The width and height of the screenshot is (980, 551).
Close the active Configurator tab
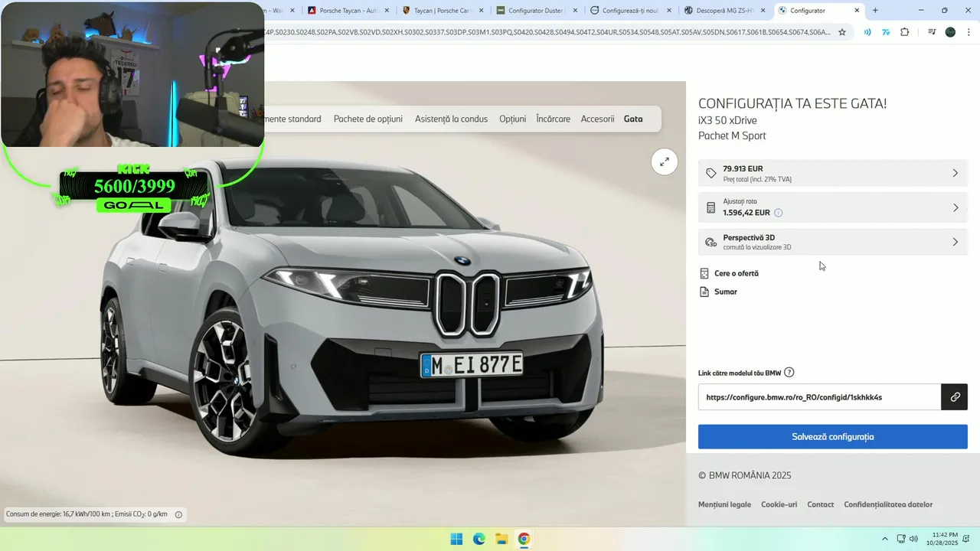tap(857, 11)
